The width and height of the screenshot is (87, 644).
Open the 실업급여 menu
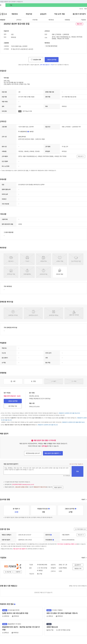43,14
